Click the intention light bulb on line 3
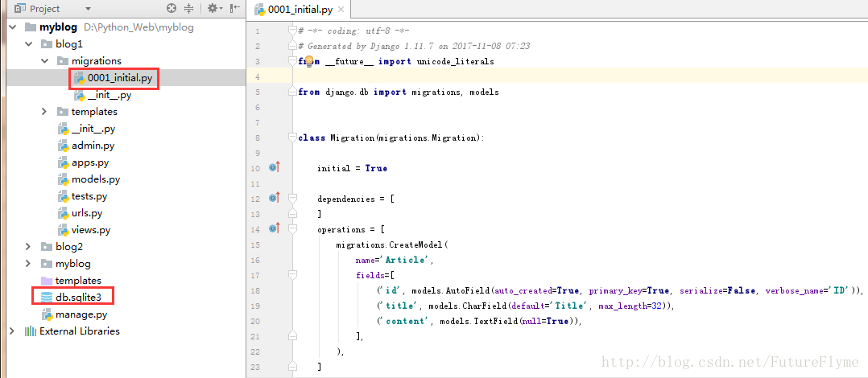Screen dimensions: 868x378 [309, 60]
